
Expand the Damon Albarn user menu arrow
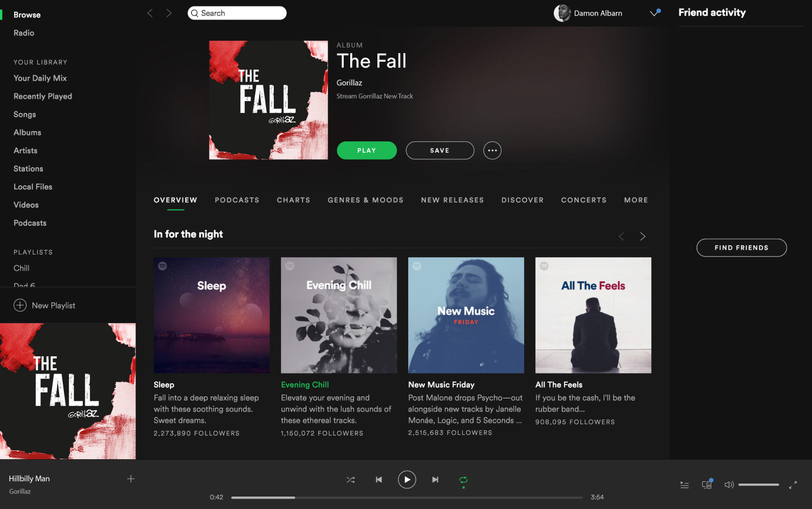pos(654,13)
